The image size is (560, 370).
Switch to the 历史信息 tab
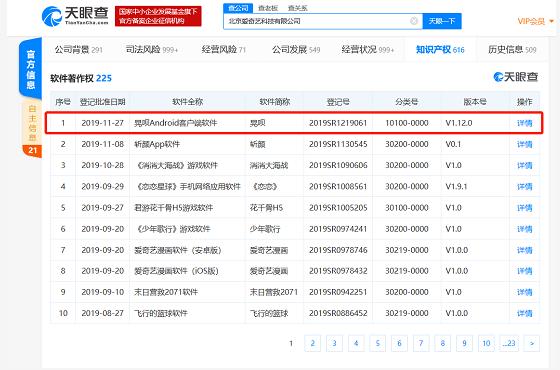click(512, 50)
